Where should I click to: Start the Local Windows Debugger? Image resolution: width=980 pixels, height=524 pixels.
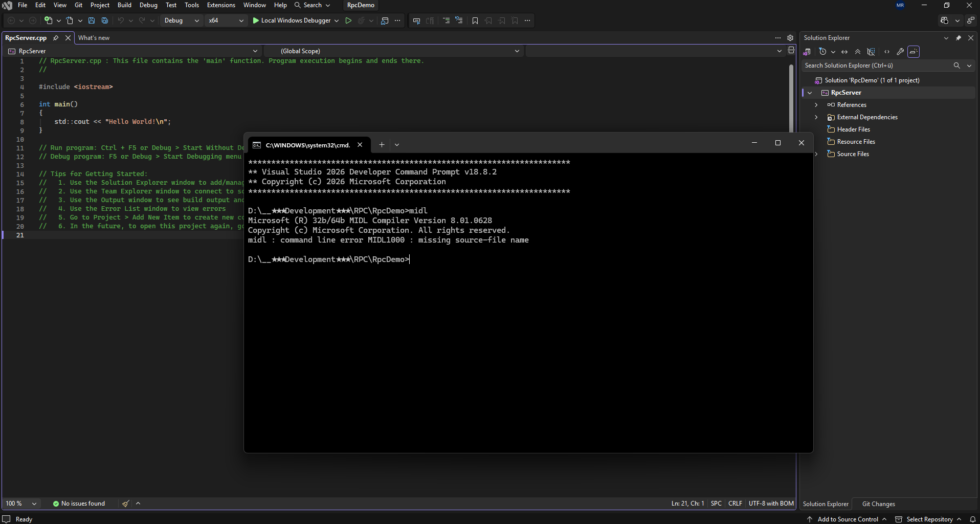pyautogui.click(x=292, y=20)
